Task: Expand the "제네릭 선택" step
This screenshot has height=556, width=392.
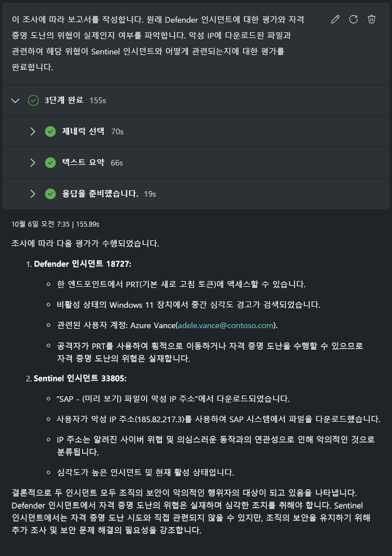Action: [33, 131]
